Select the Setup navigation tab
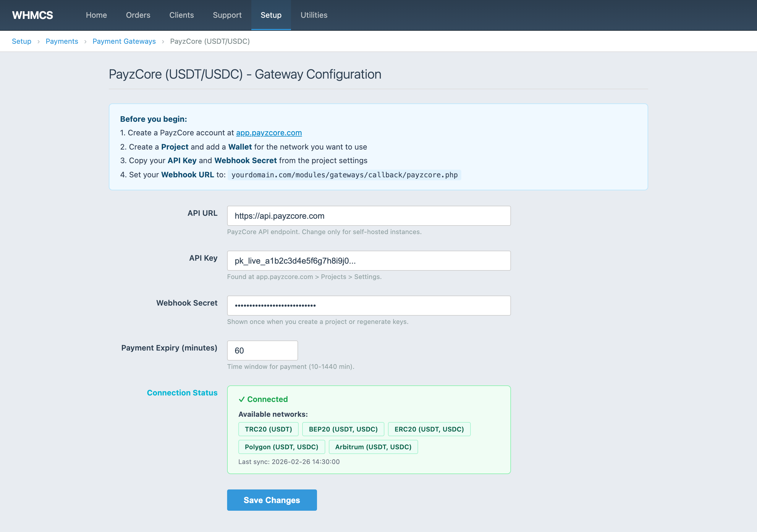The height and width of the screenshot is (532, 757). tap(271, 15)
